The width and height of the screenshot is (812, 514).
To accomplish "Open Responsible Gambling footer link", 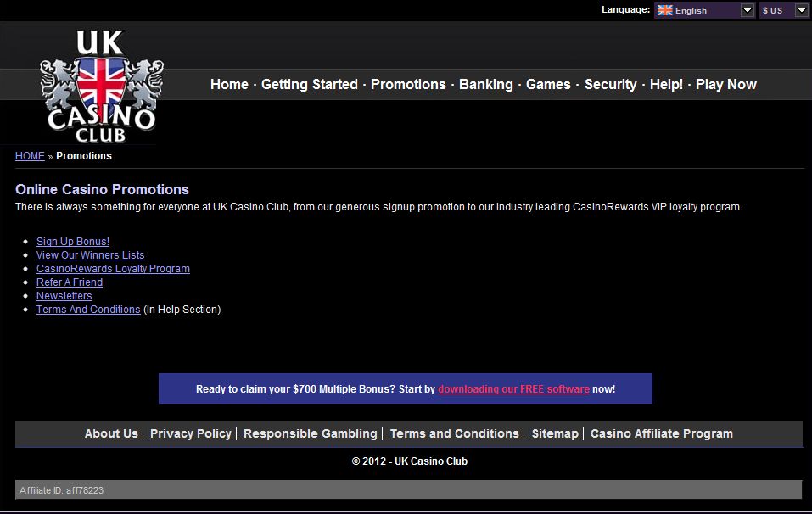I will click(311, 433).
